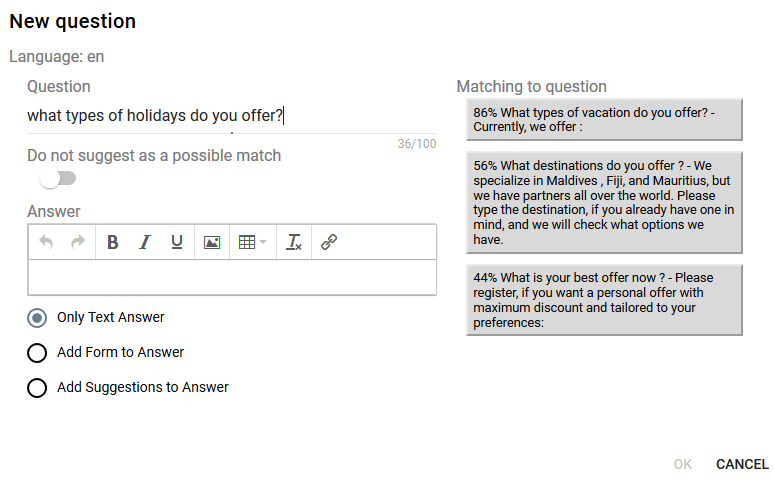
Task: Choose the 44% best offer match
Action: [604, 300]
